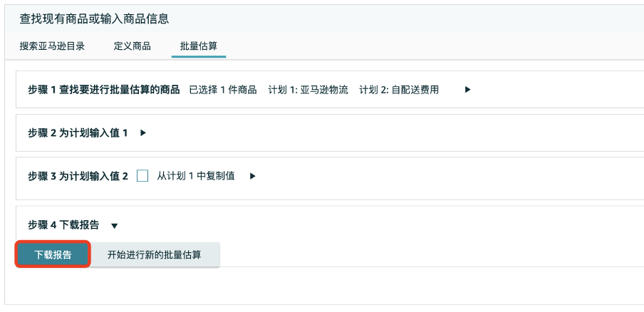Click the 从计划 1 中复制值 label text
The height and width of the screenshot is (312, 644).
(x=196, y=176)
